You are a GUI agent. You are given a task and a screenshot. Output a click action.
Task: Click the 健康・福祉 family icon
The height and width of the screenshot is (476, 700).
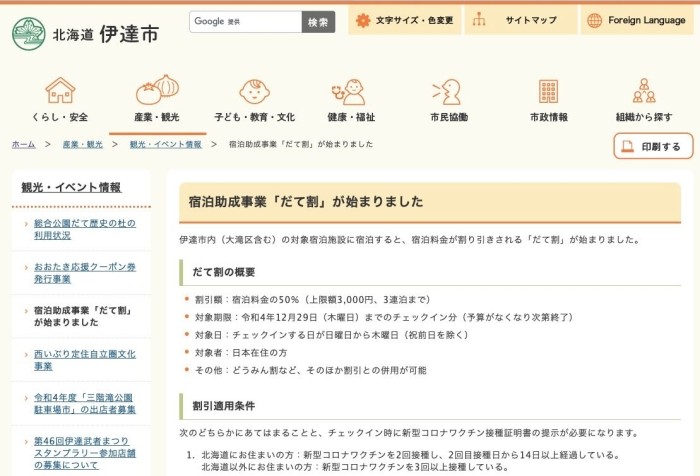tap(350, 91)
